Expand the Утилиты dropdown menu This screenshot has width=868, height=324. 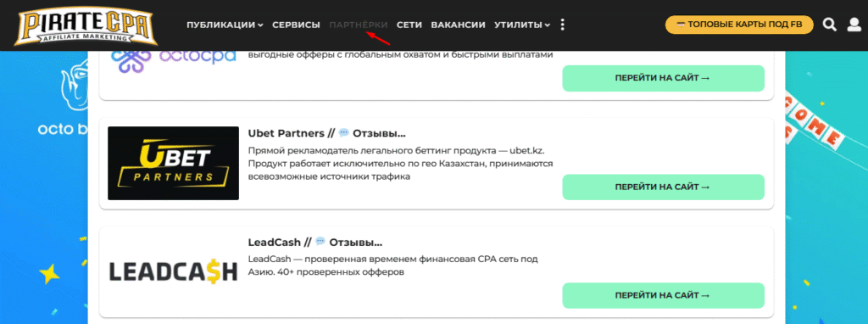(x=522, y=25)
